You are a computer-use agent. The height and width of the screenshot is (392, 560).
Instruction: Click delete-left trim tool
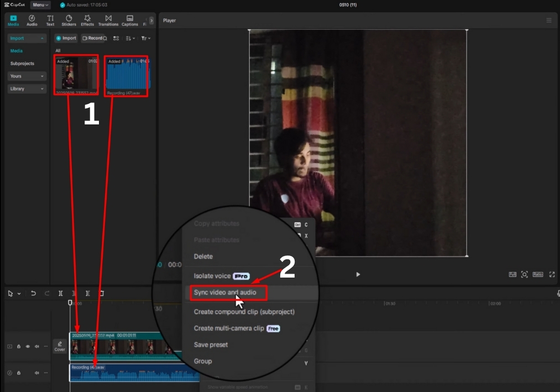(74, 294)
